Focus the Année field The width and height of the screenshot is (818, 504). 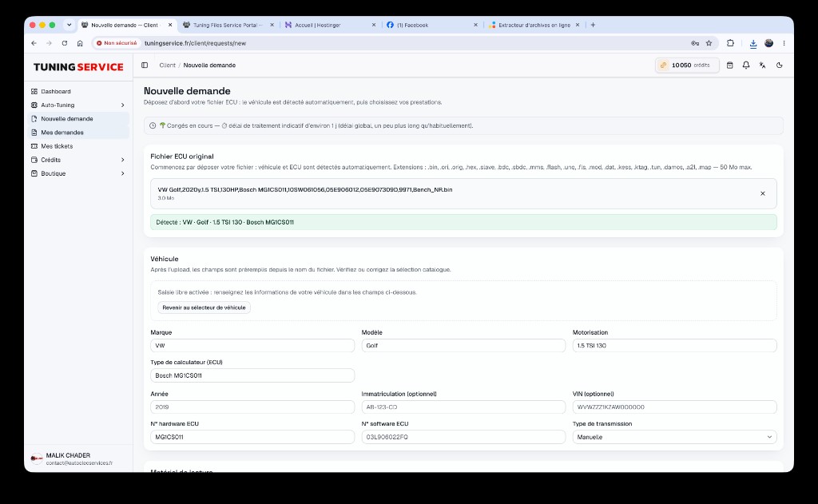point(252,407)
